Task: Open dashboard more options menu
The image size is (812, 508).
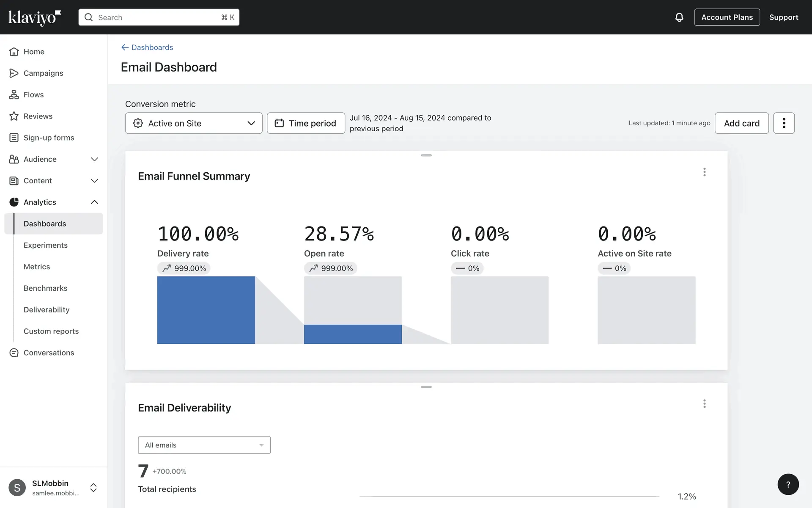Action: (x=784, y=123)
